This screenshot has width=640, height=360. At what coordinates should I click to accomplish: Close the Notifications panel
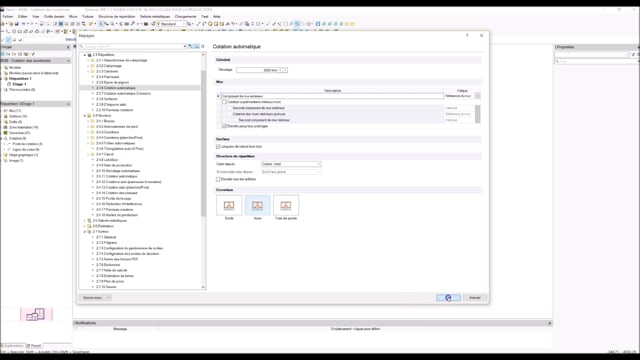click(x=550, y=323)
